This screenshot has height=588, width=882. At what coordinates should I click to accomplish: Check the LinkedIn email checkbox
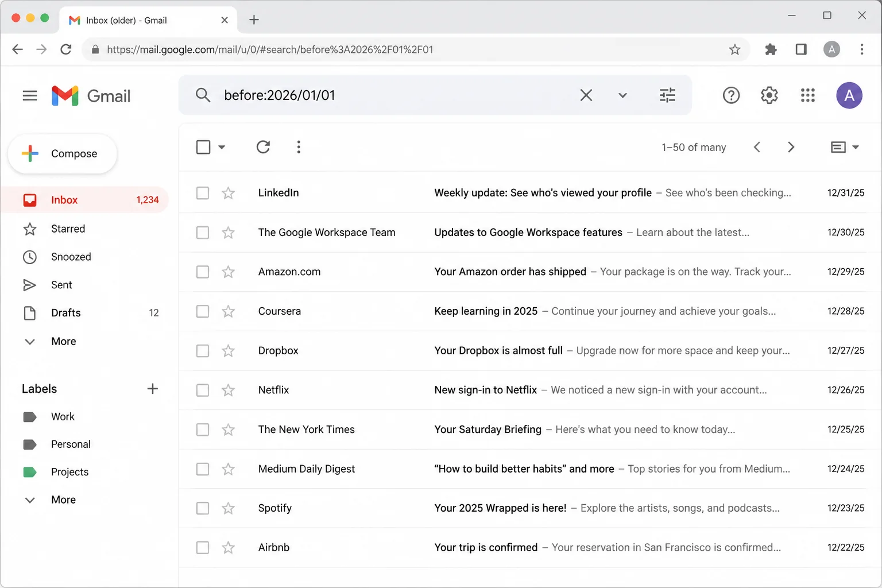click(203, 193)
